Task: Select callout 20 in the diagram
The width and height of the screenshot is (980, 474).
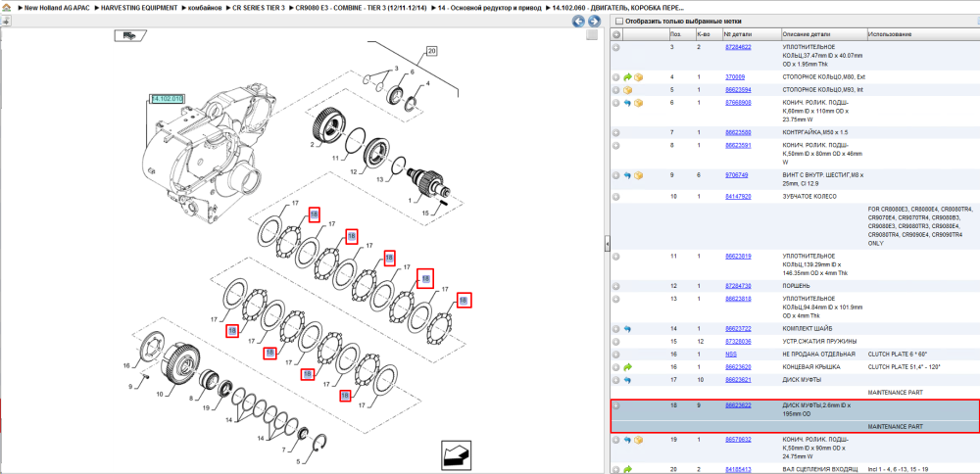Action: 431,51
